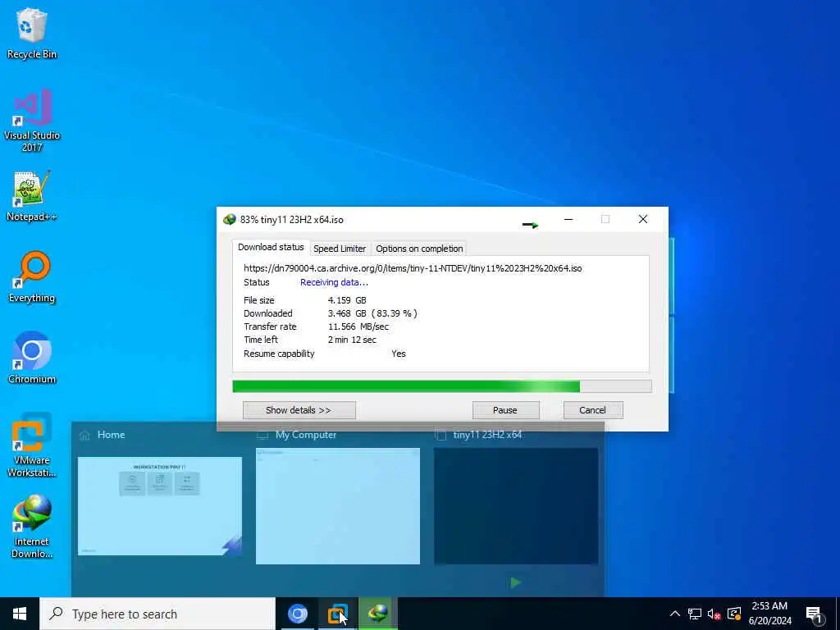Image resolution: width=840 pixels, height=630 pixels.
Task: Click the 'Type here to search' box
Action: click(x=157, y=614)
